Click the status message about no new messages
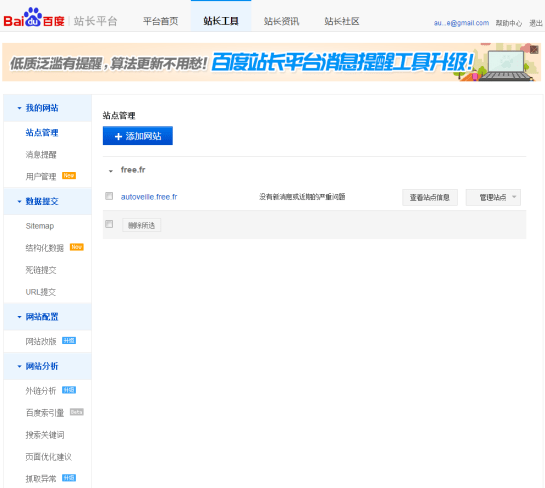The width and height of the screenshot is (545, 488). coord(302,197)
